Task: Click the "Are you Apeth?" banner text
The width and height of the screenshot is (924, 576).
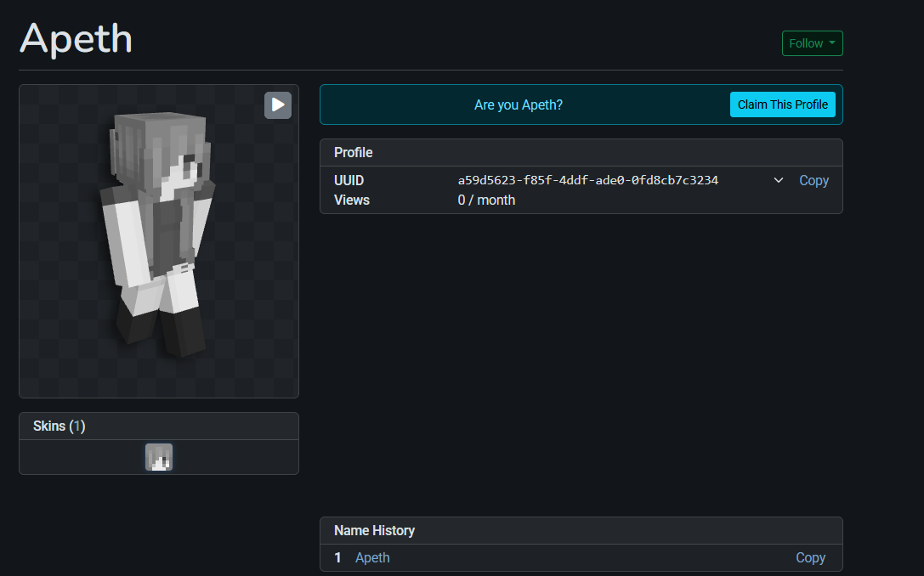Action: tap(519, 104)
